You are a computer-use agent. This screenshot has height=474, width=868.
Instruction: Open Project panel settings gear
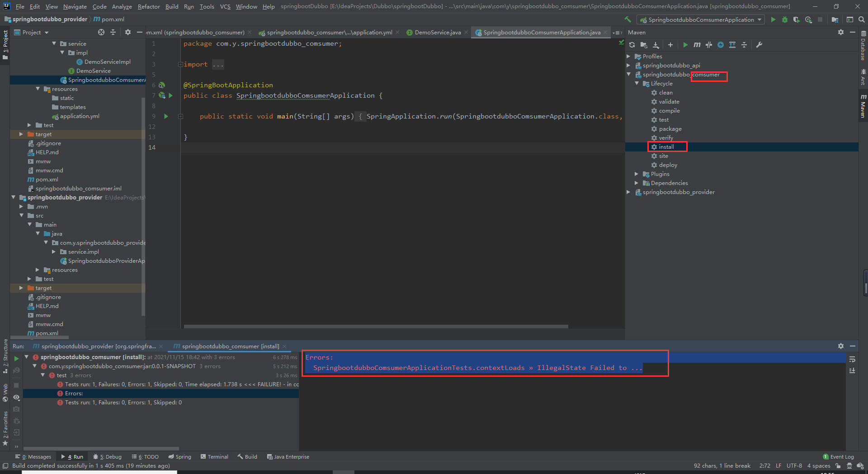click(128, 32)
